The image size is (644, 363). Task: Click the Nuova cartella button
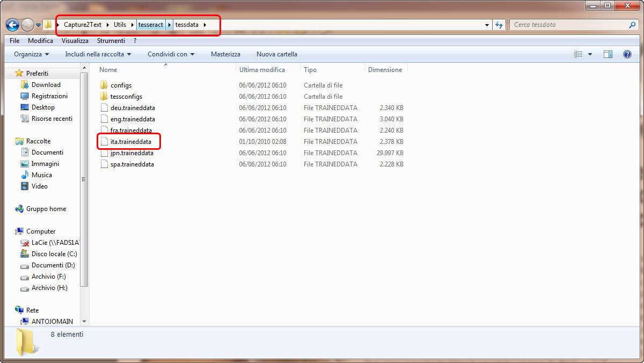[x=276, y=54]
